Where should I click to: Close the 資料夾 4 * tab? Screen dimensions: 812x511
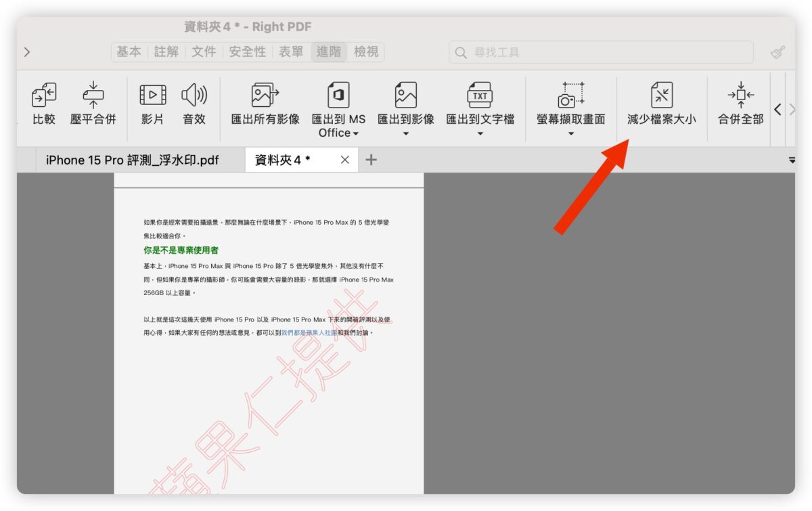coord(344,160)
